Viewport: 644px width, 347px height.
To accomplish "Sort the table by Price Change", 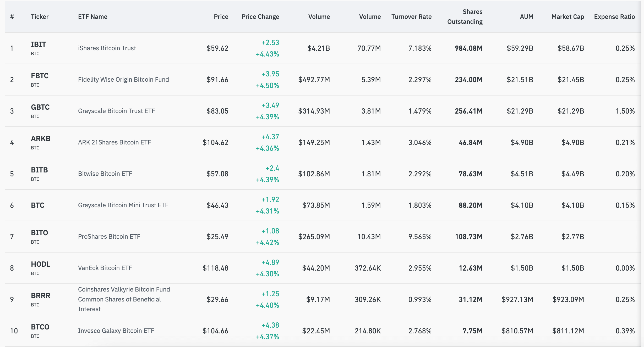I will coord(260,16).
